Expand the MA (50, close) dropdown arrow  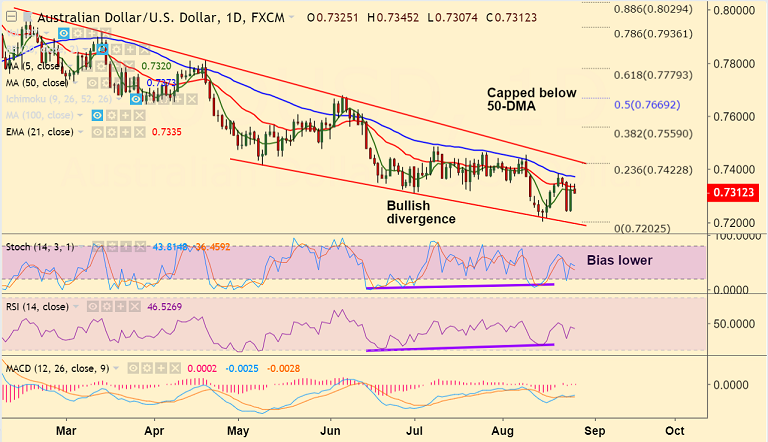pos(75,83)
